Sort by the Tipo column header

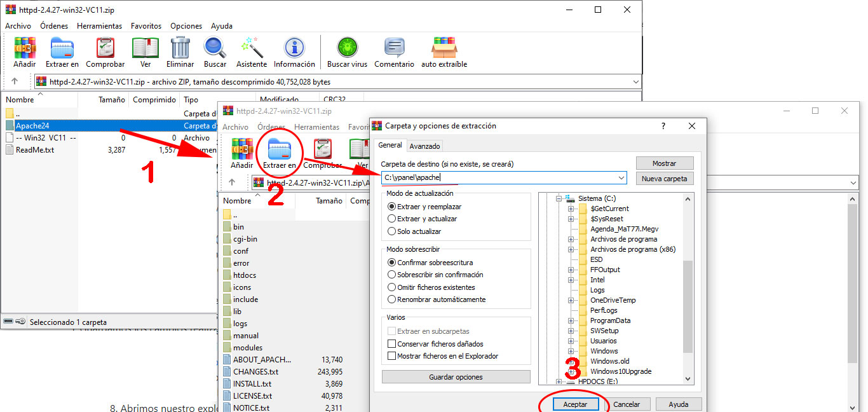click(x=217, y=100)
